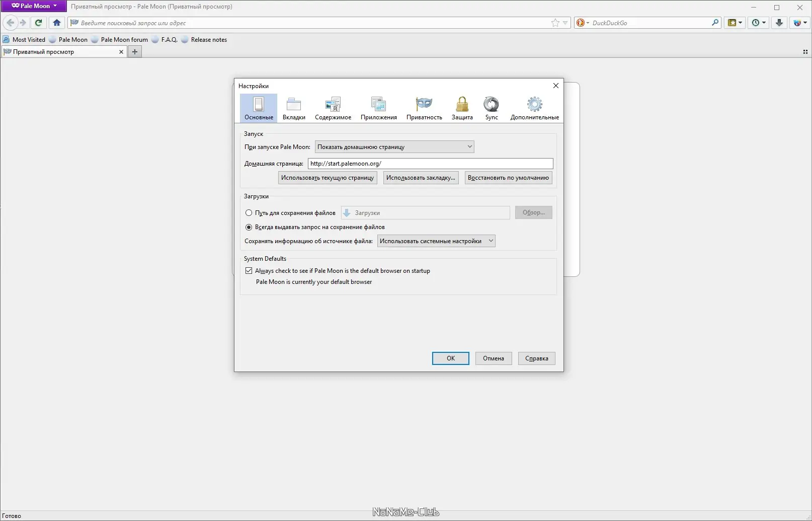Viewport: 812px width, 521px height.
Task: Reload the page with the refresh icon
Action: pos(38,23)
